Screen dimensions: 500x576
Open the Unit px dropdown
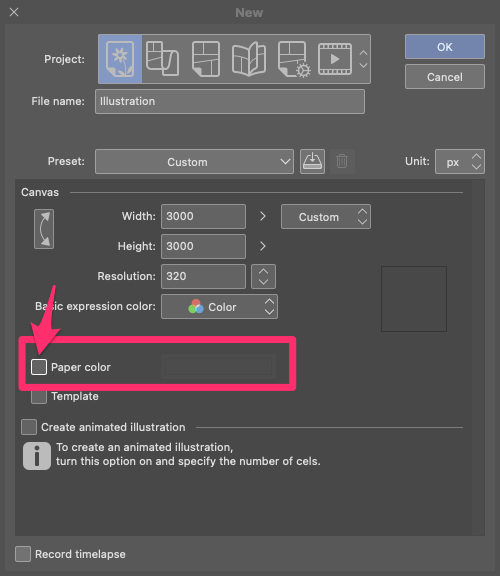tap(460, 162)
